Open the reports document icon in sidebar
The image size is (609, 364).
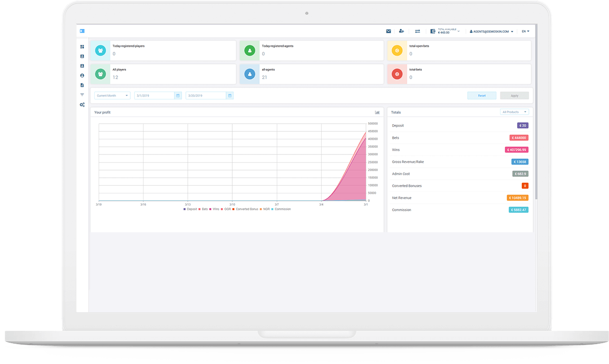pyautogui.click(x=82, y=85)
